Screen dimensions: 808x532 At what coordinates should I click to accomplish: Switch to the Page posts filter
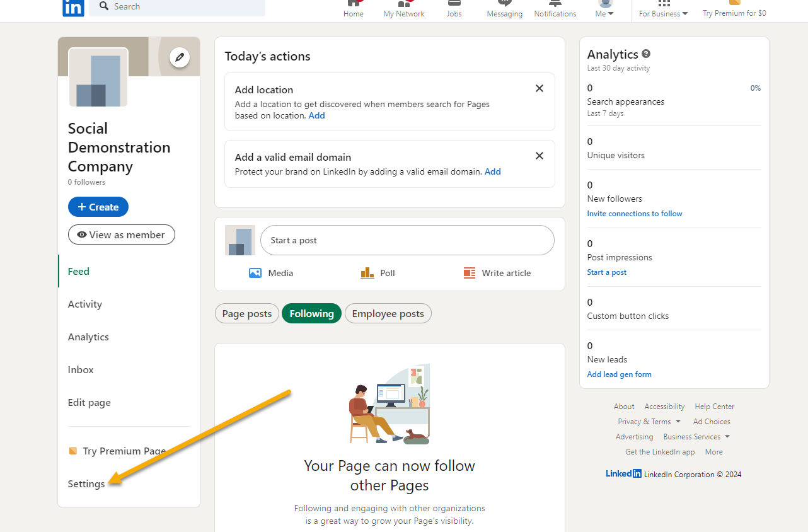[x=246, y=313]
